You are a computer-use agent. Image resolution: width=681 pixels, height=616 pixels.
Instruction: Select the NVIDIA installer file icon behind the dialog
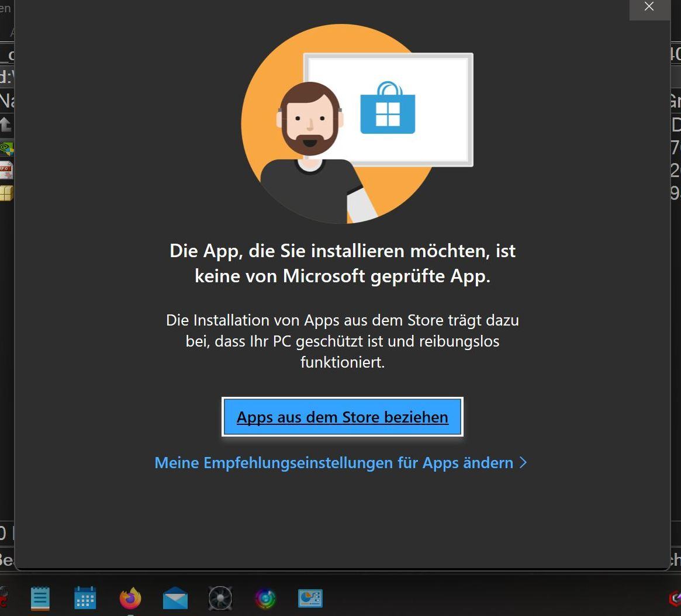(6, 149)
